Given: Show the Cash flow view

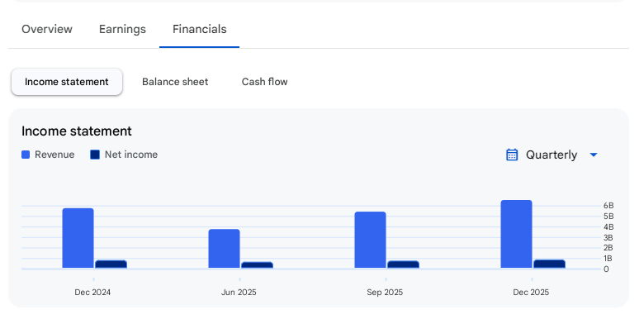Looking at the screenshot, I should (x=264, y=82).
